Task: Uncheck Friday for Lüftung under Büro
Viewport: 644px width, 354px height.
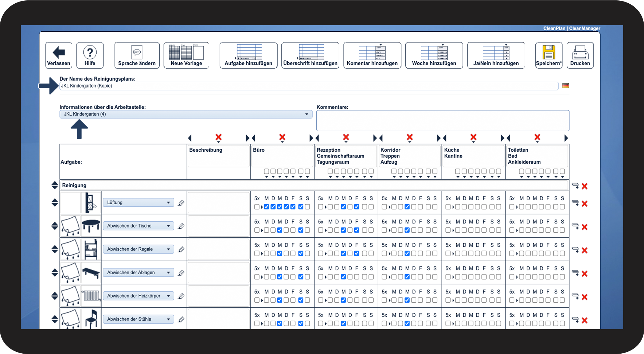Action: (x=293, y=207)
